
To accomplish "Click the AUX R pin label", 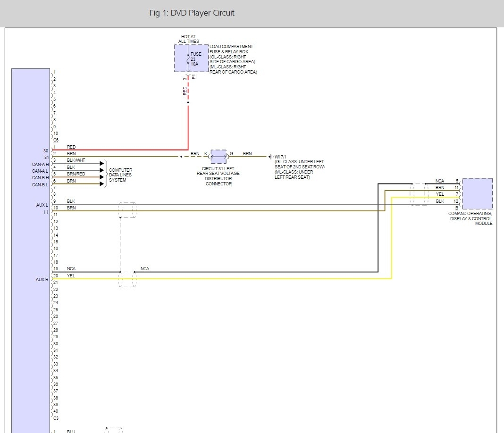I will (42, 280).
